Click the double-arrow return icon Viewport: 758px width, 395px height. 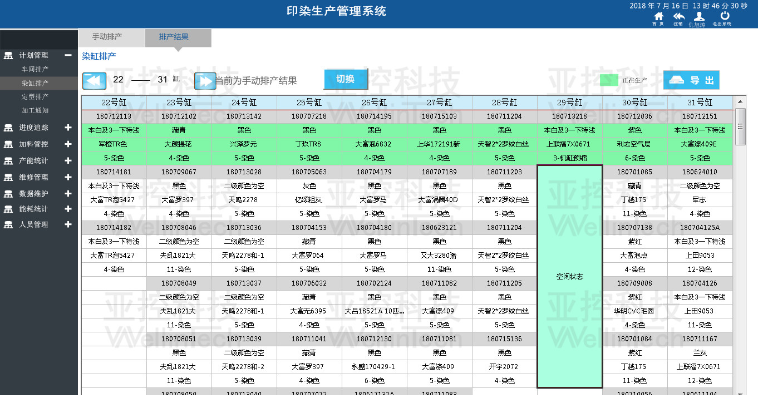[679, 17]
